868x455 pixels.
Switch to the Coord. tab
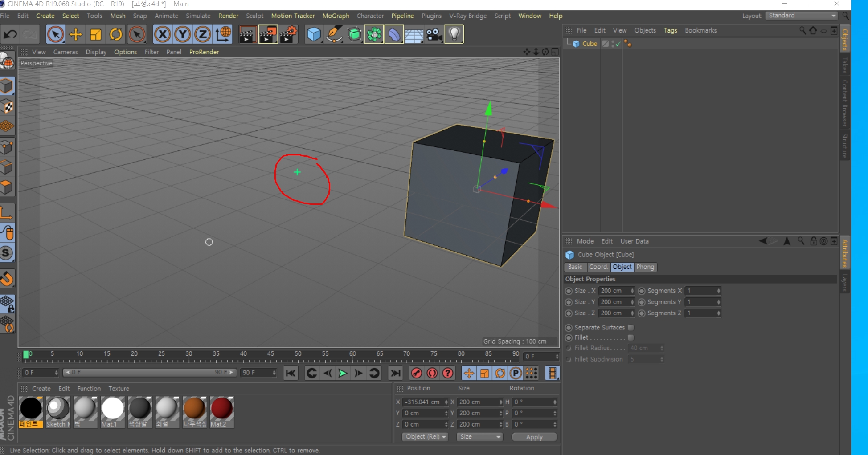(x=598, y=267)
